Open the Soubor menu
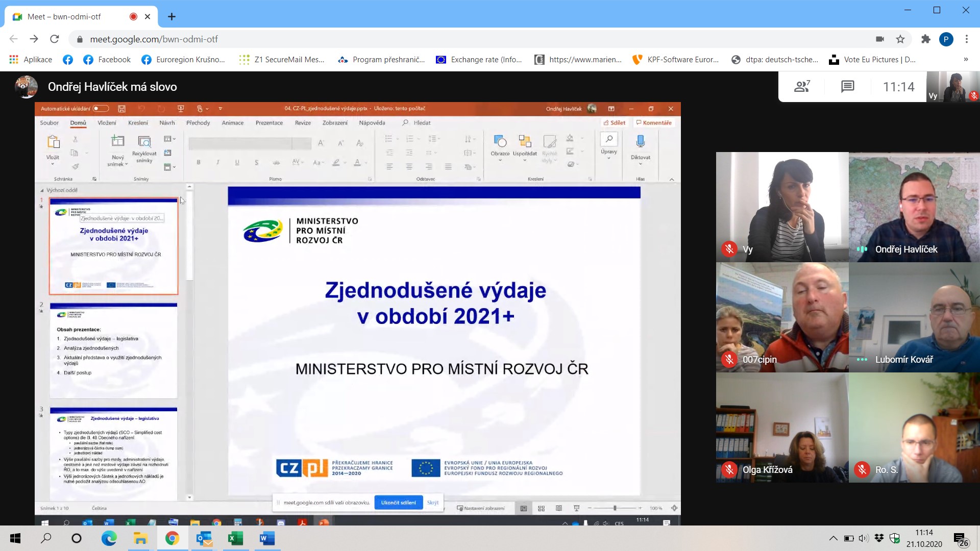Viewport: 980px width, 551px height. tap(50, 123)
